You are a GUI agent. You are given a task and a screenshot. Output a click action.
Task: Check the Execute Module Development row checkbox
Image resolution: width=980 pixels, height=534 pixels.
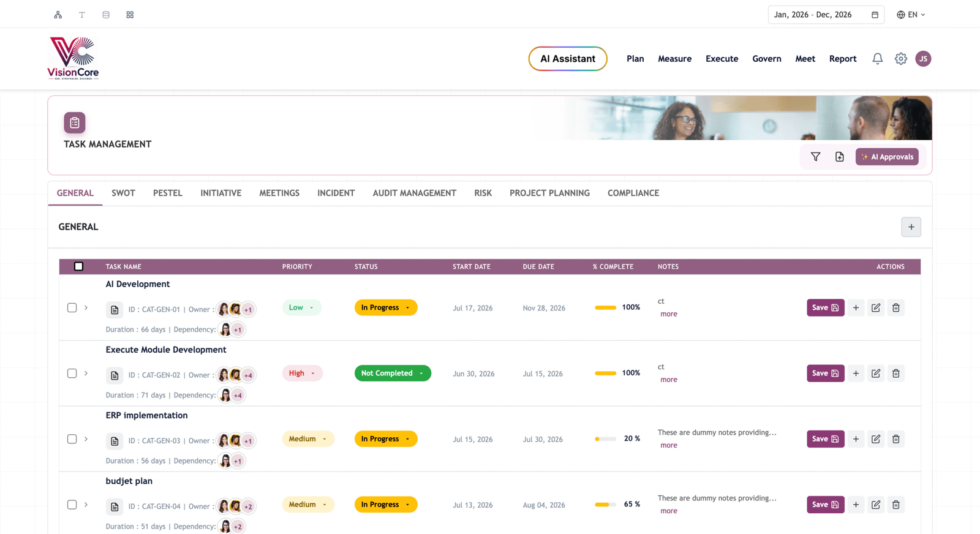(72, 373)
